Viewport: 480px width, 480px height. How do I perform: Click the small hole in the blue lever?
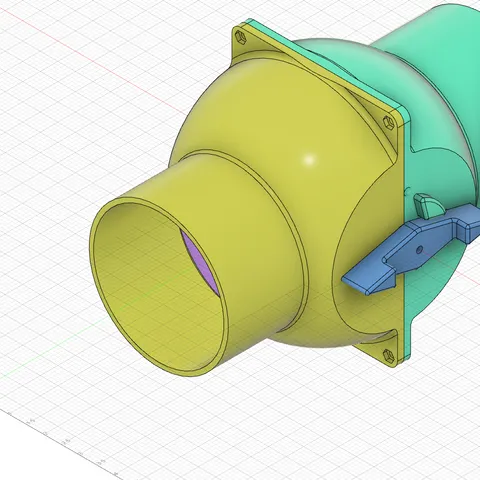coord(420,248)
